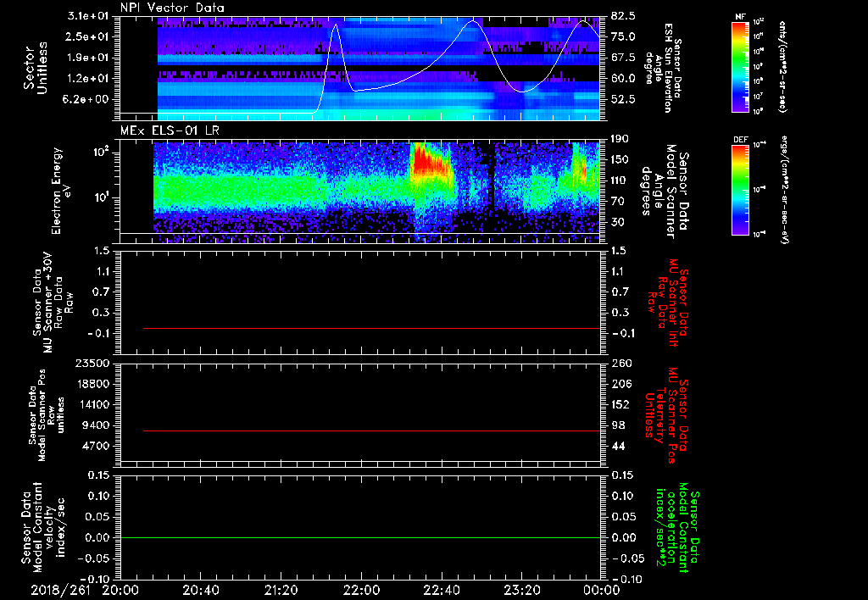Click the '52.5' sun elevation tick value
This screenshot has height=600, width=868.
point(623,100)
